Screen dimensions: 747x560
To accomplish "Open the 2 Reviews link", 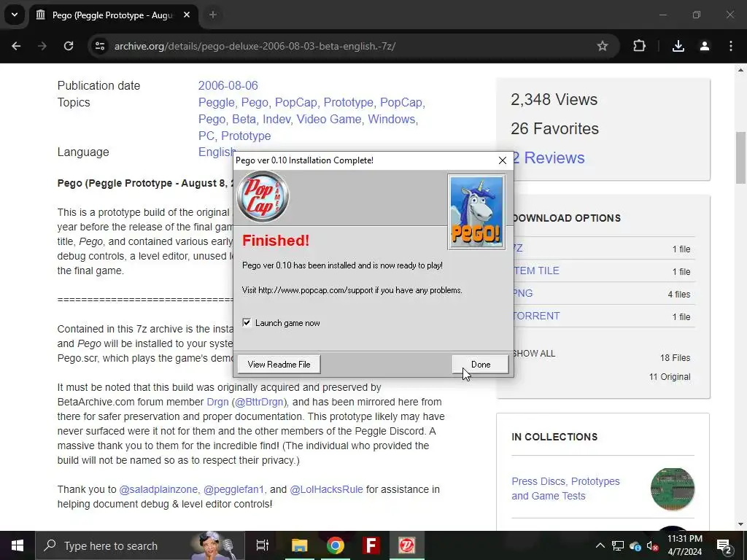I will tap(549, 157).
